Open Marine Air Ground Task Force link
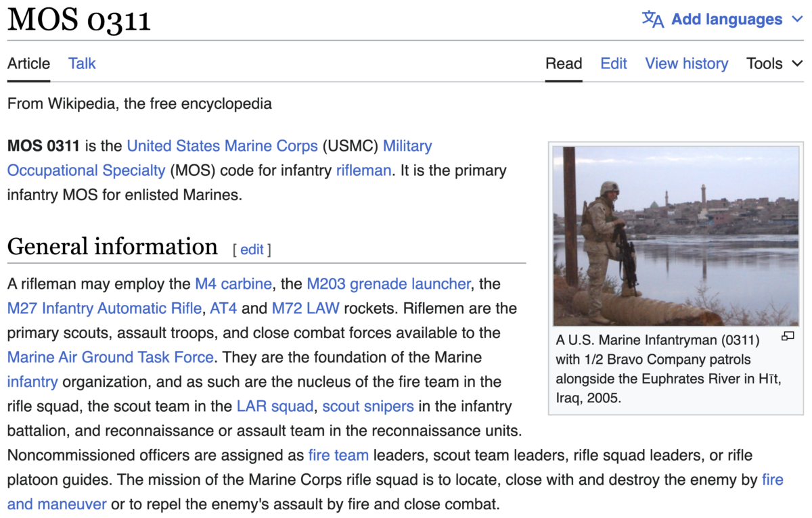The image size is (812, 518). tap(110, 356)
